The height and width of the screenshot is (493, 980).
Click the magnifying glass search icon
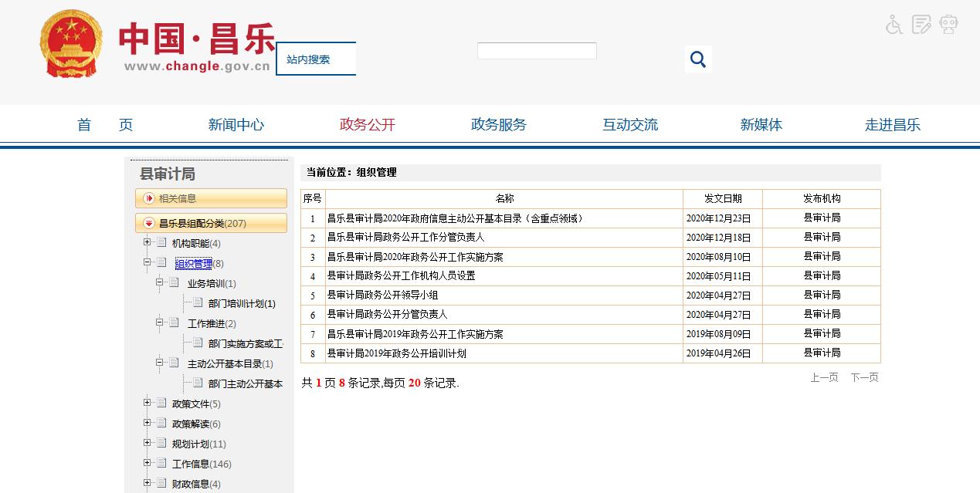[698, 59]
